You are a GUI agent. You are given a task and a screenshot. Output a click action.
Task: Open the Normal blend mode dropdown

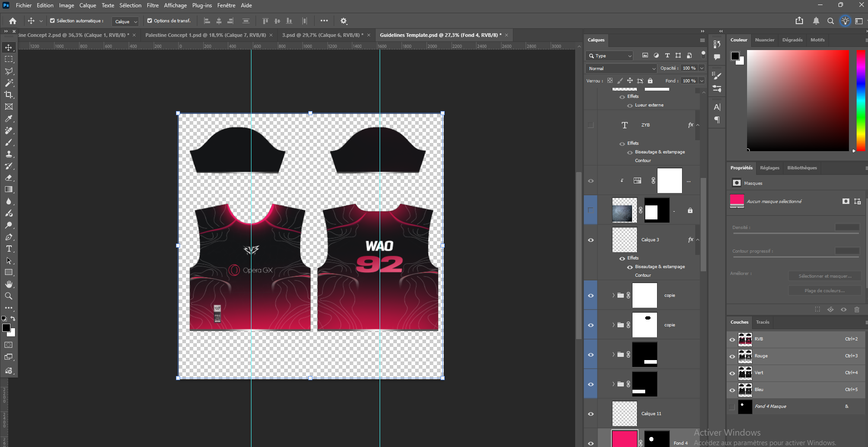621,68
